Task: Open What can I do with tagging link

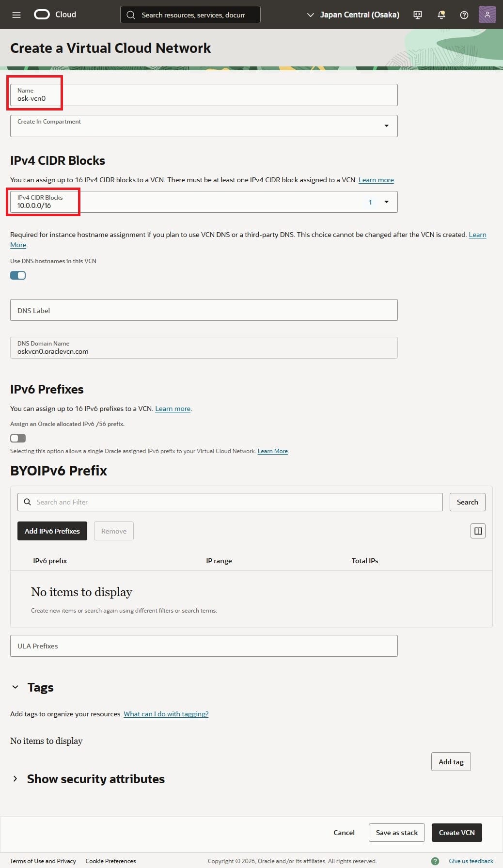Action: coord(166,714)
